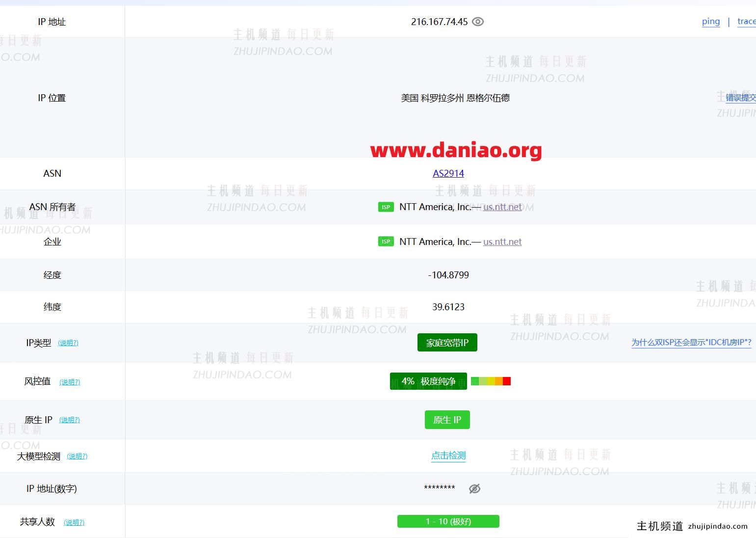Click us.ntt.net link in enterprise row
Viewport: 756px width, 538px height.
pyautogui.click(x=502, y=242)
